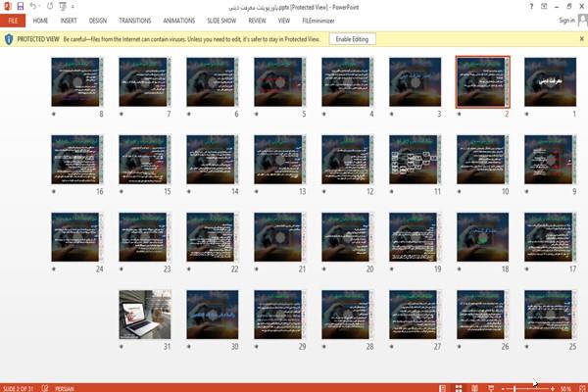Viewport: 588px width, 392px height.
Task: Click PERSIAN language indicator in status bar
Action: [x=65, y=389]
